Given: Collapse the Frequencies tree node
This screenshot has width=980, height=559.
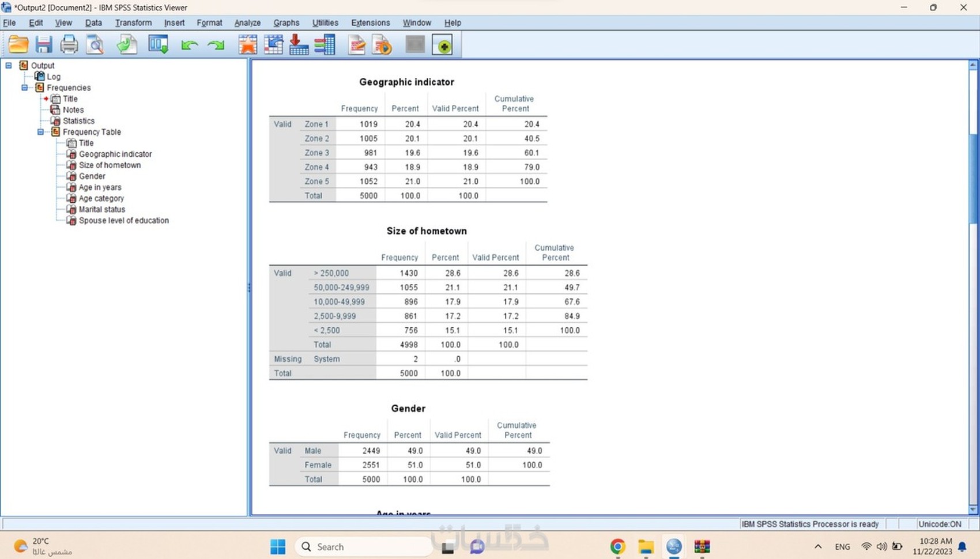Looking at the screenshot, I should coord(25,88).
